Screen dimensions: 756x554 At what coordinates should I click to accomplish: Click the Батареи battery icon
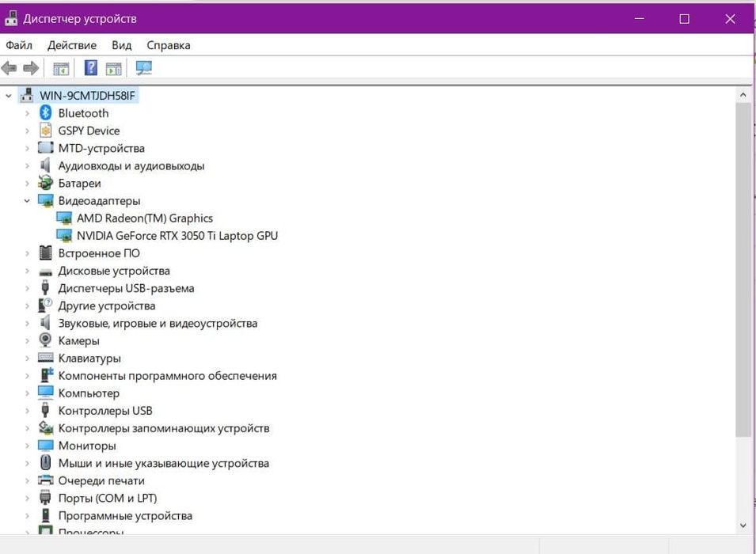(45, 183)
